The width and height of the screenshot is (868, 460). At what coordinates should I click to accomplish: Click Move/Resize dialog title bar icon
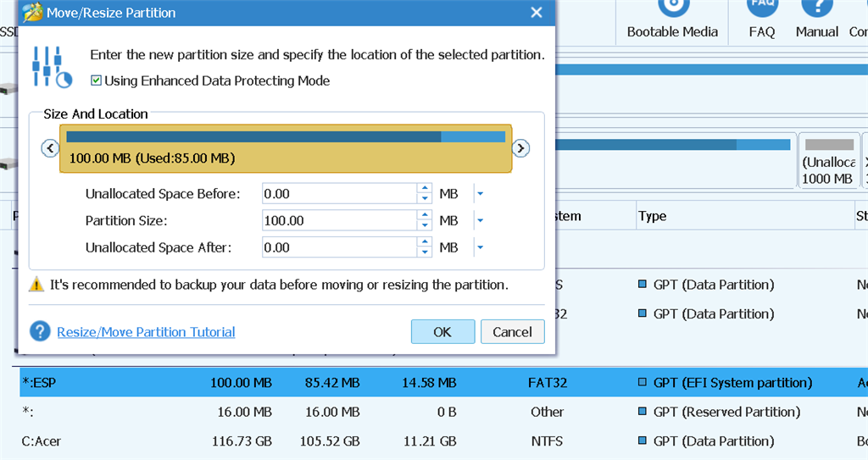click(x=33, y=12)
